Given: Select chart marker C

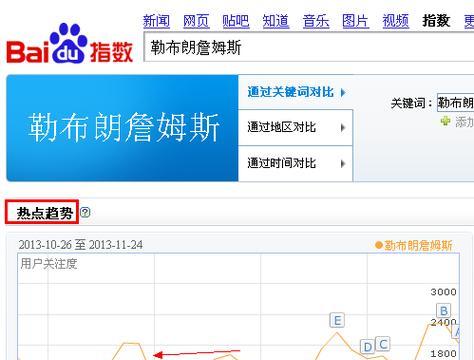Looking at the screenshot, I should coord(383,344).
